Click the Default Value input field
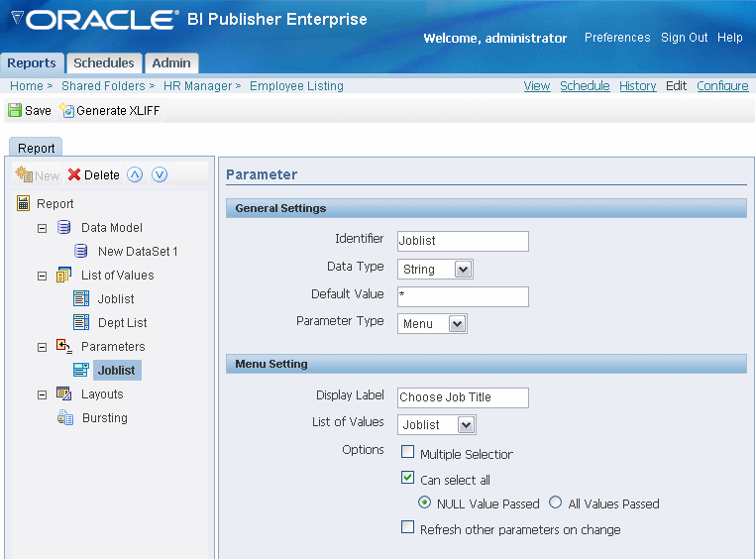This screenshot has width=756, height=559. 463,296
